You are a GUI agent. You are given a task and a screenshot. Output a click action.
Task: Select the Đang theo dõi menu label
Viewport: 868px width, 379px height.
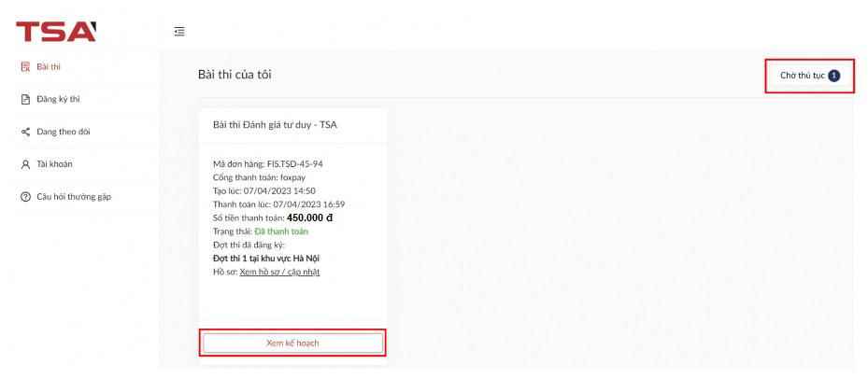click(64, 132)
